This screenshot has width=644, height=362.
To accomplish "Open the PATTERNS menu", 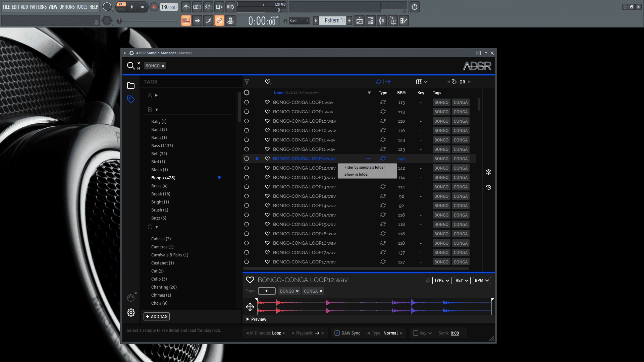I will pyautogui.click(x=38, y=7).
